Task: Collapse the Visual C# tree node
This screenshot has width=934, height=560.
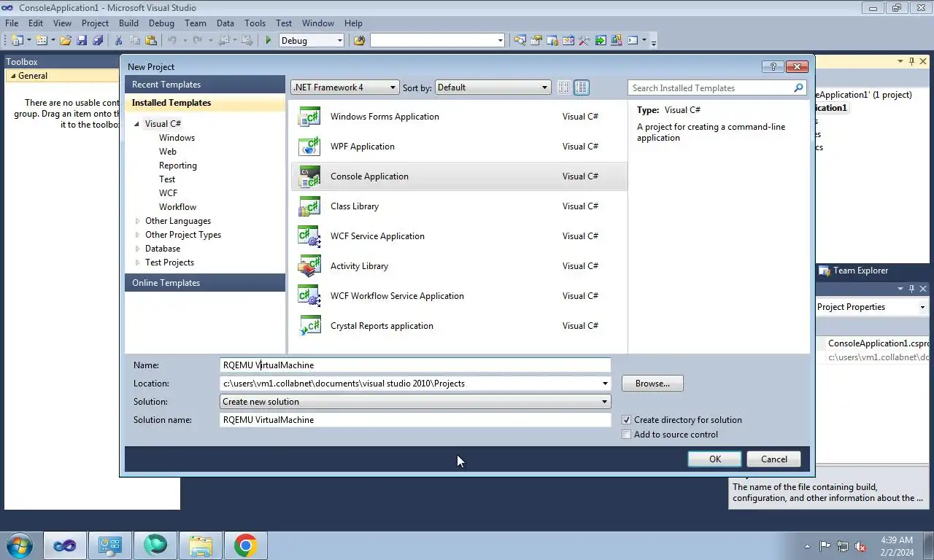Action: tap(136, 124)
